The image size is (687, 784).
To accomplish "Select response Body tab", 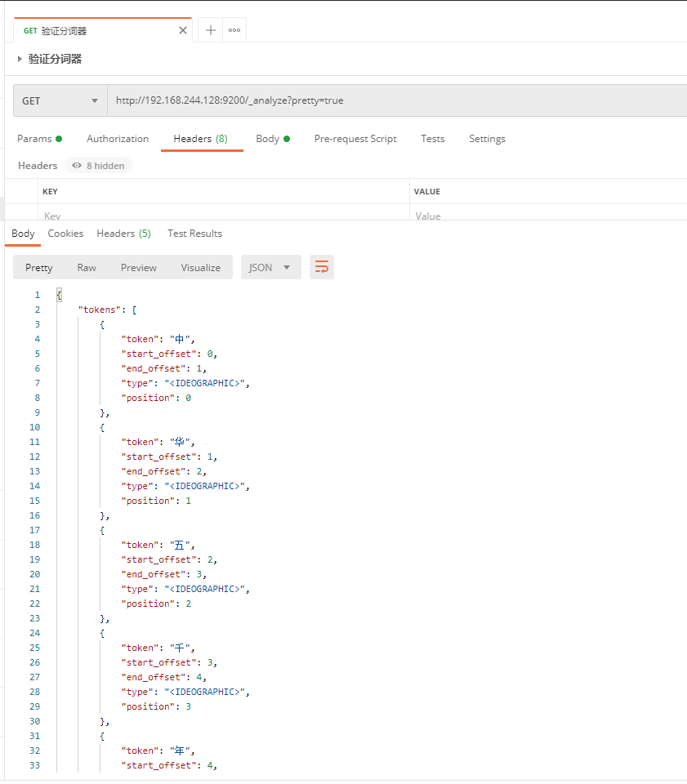I will (23, 234).
